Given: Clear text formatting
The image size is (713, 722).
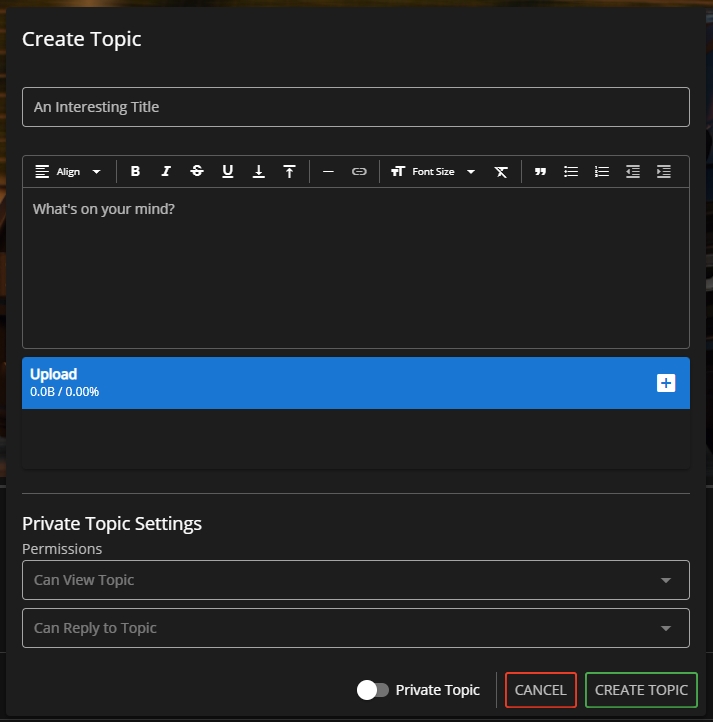Looking at the screenshot, I should 502,172.
